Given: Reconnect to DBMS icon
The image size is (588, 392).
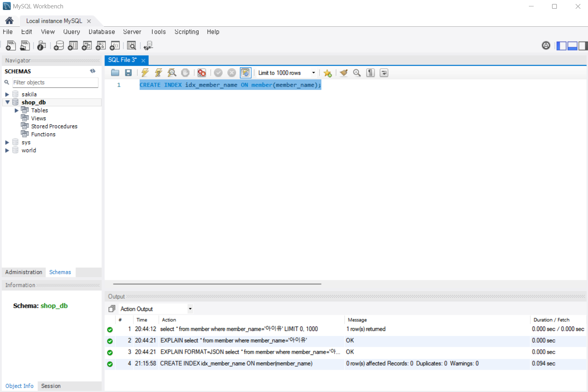Looking at the screenshot, I should click(148, 46).
